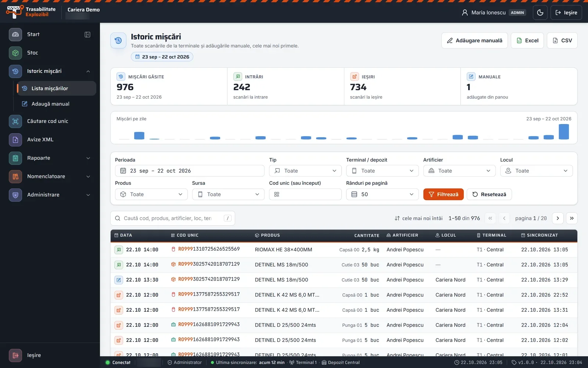The height and width of the screenshot is (368, 588).
Task: Open Stoc from the sidebar icon
Action: 15,53
